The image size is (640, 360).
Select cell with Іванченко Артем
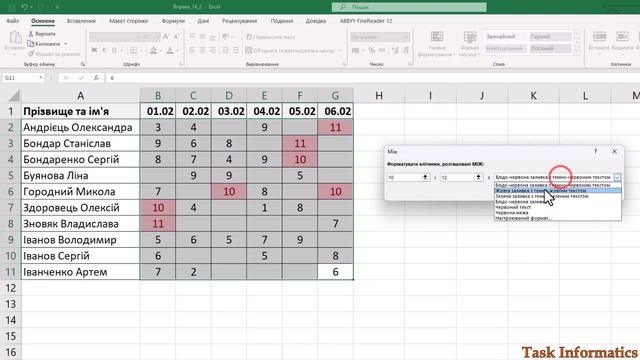pos(80,272)
